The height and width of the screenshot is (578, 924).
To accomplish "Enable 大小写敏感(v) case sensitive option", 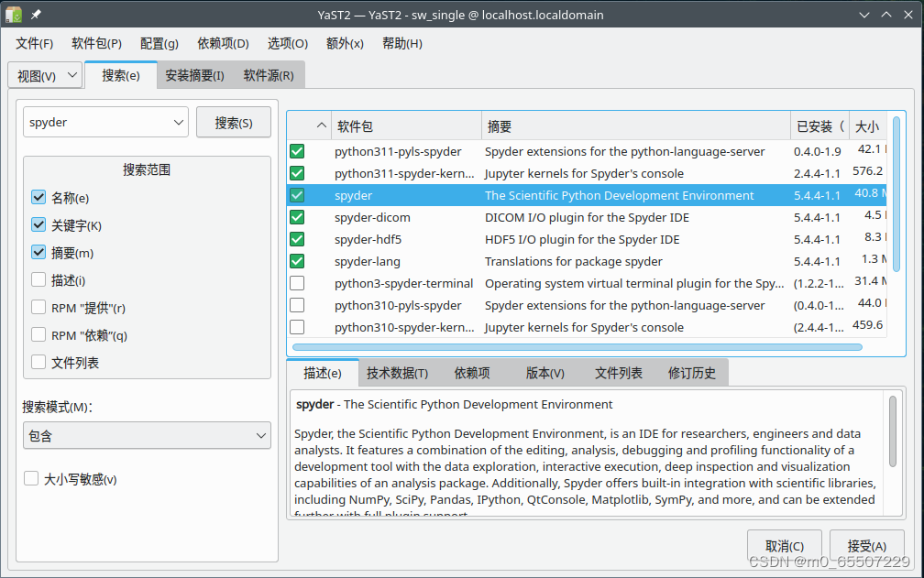I will click(x=31, y=478).
